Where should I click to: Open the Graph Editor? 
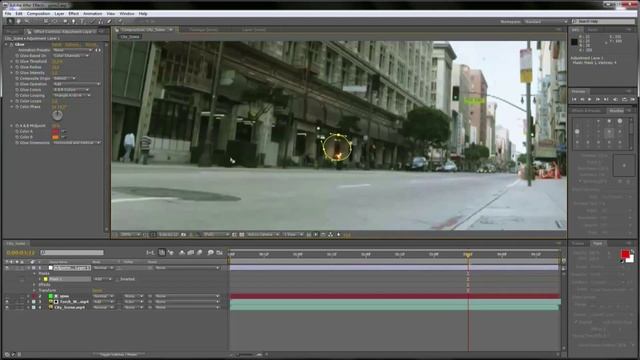[220, 253]
